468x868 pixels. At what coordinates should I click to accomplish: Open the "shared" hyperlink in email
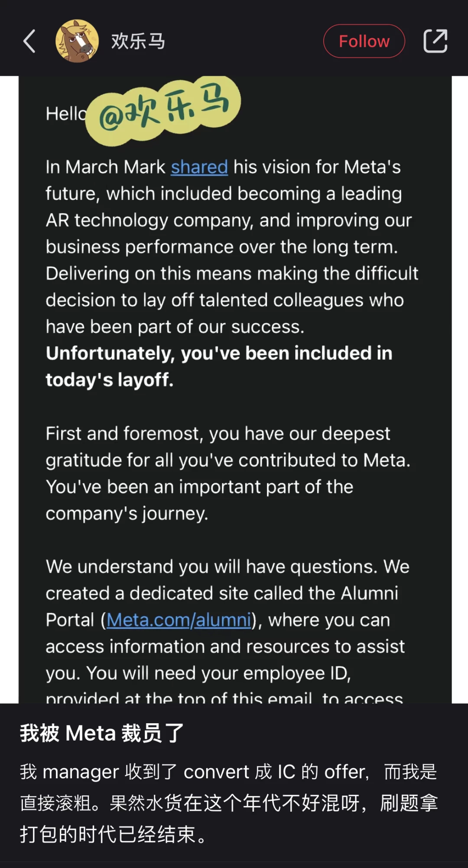[199, 167]
